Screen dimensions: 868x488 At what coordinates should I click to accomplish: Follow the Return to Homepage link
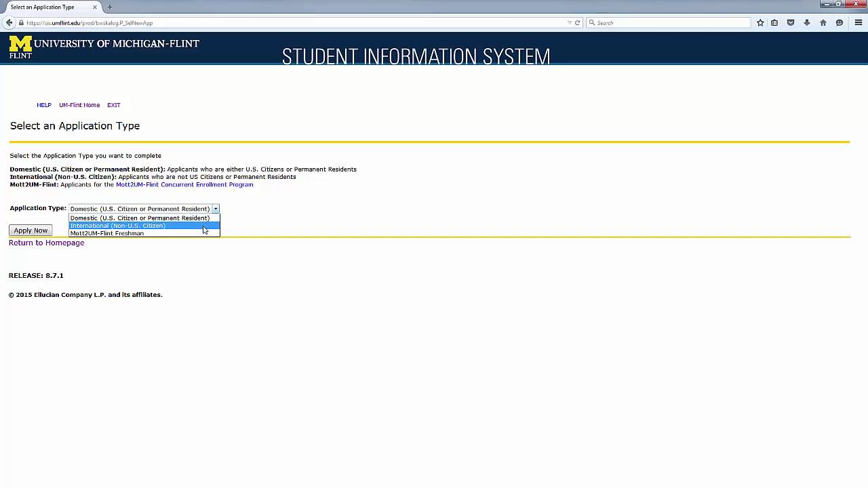coord(47,243)
